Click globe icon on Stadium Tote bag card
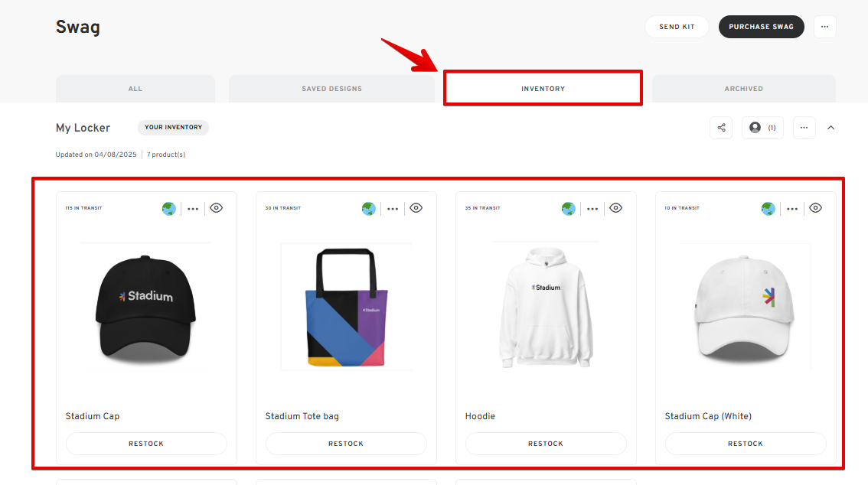 (369, 209)
